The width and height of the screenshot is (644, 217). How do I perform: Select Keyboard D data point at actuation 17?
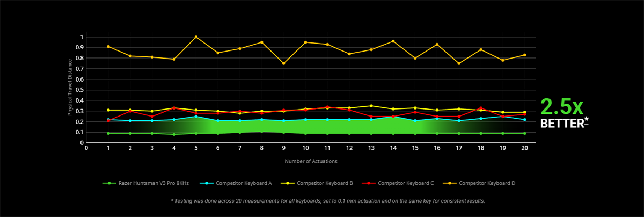pos(459,63)
